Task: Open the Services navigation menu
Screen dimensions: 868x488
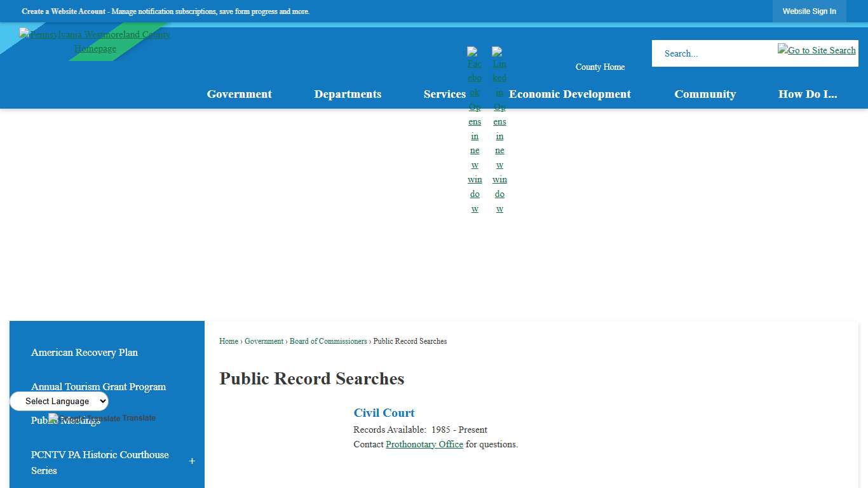Action: 444,94
